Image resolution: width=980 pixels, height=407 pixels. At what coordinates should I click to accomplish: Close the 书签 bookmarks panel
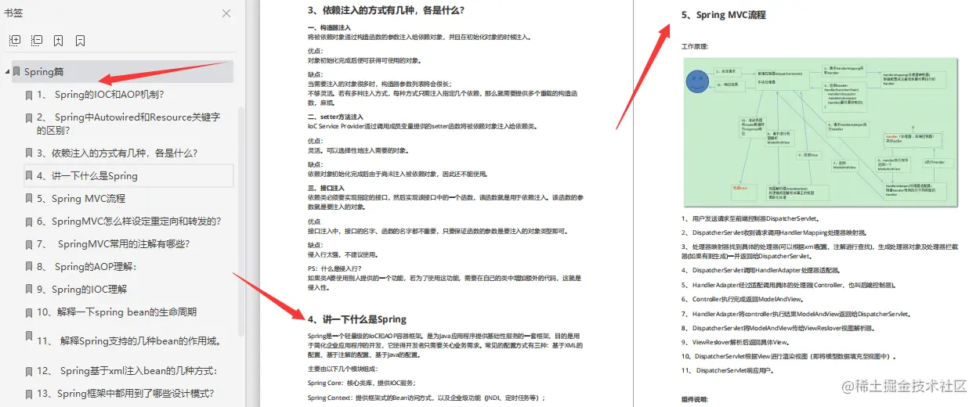226,13
